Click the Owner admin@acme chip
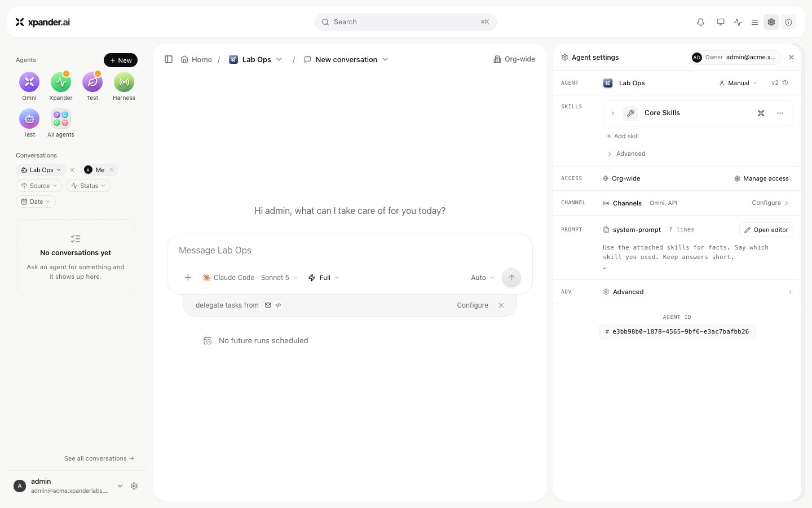The height and width of the screenshot is (508, 812). tap(736, 58)
